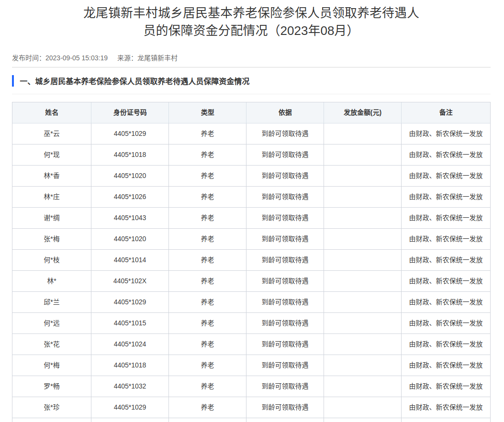The image size is (504, 422).
Task: Select name cell 林* without given name
Action: [x=52, y=281]
